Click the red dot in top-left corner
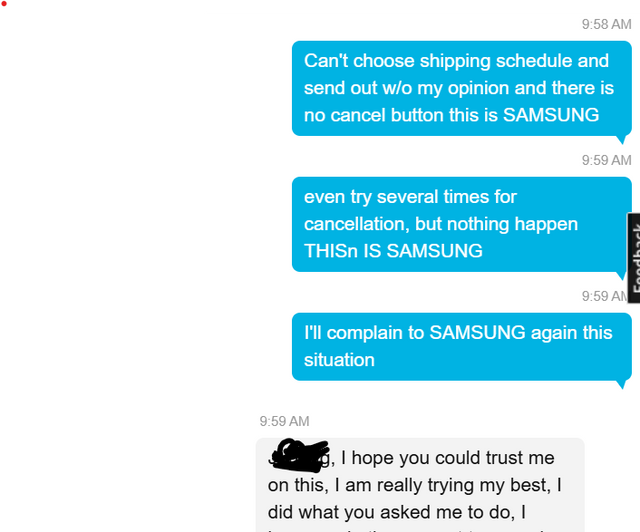640x532 pixels. tap(4, 4)
